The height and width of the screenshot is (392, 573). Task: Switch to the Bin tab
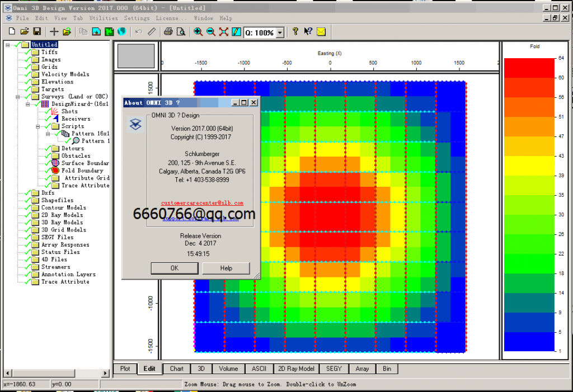pos(387,369)
